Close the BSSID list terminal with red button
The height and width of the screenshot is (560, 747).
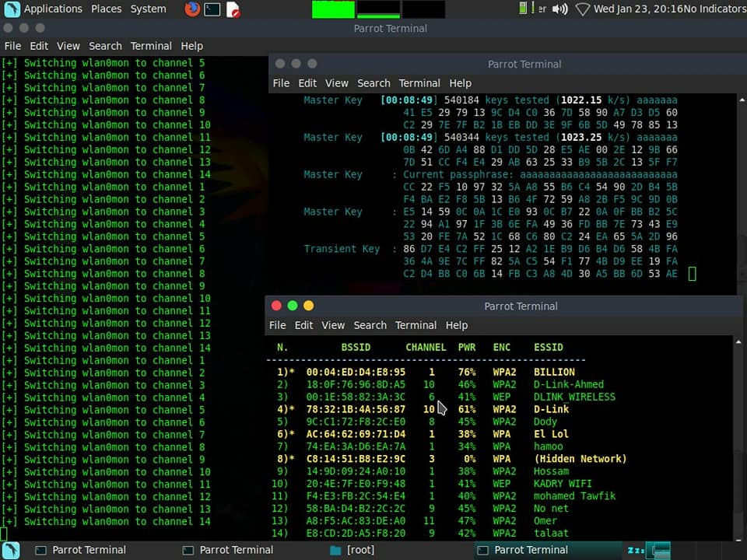276,306
